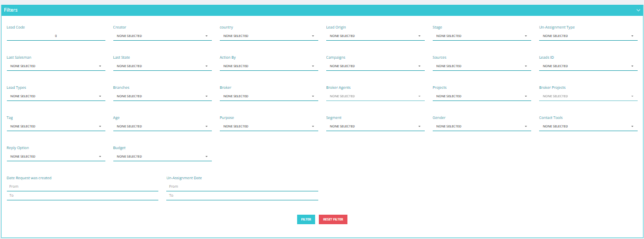Expand the Branches dropdown
The width and height of the screenshot is (644, 239).
pyautogui.click(x=162, y=96)
